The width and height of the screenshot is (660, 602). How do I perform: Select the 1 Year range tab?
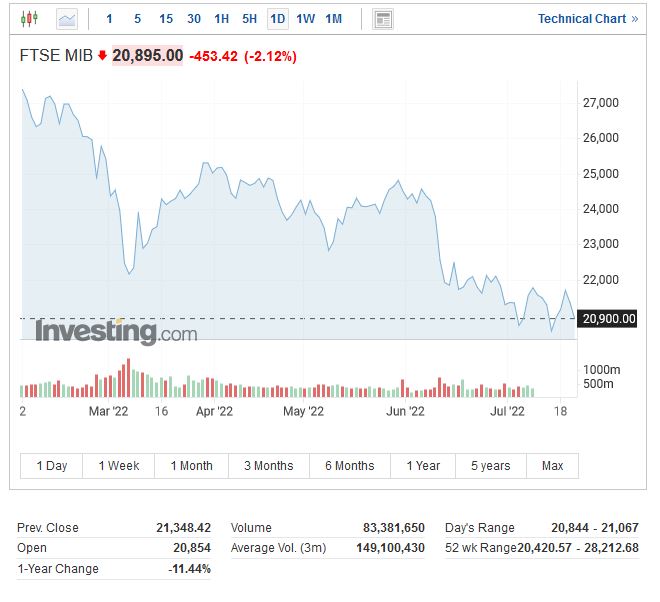click(423, 466)
